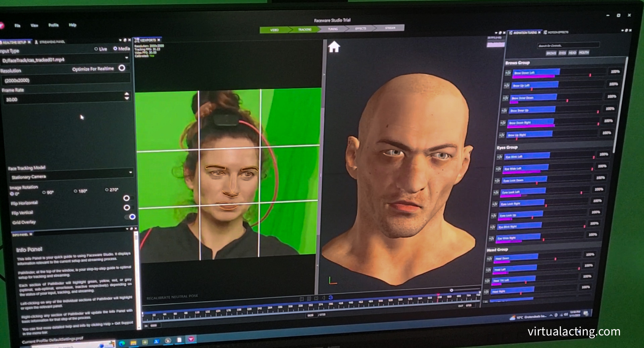
Task: Set image rotation to 90°
Action: (x=44, y=192)
